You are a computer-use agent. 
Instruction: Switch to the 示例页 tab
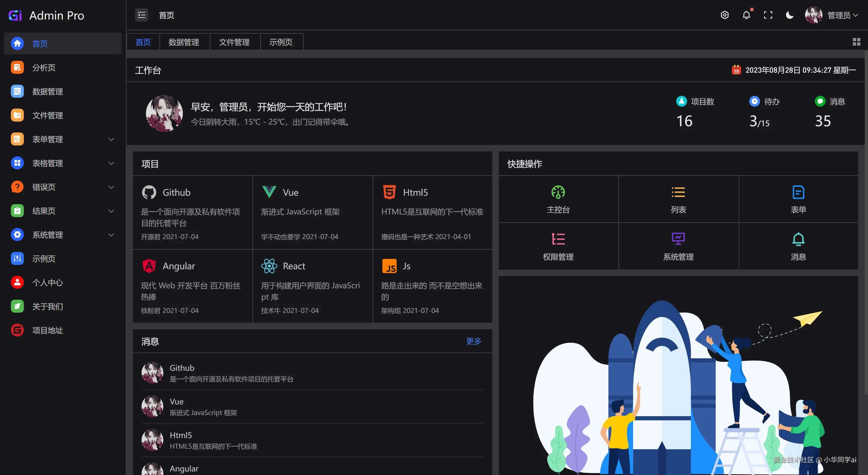(281, 42)
